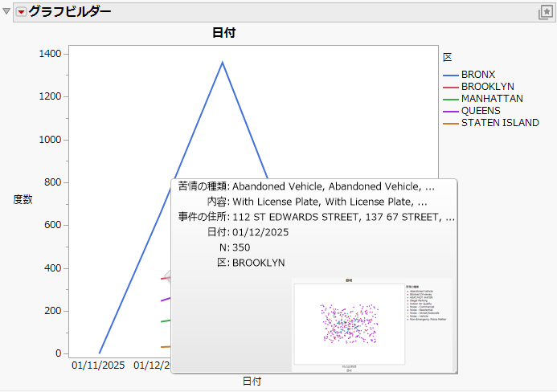Click the 事件の住所 address row in tooltip
Image resolution: width=557 pixels, height=392 pixels.
(317, 217)
